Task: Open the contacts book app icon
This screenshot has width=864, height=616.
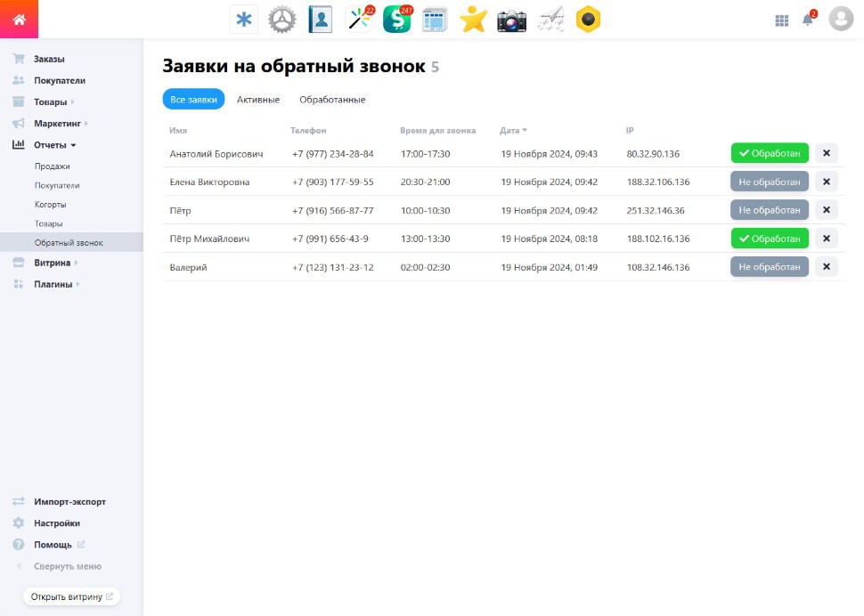Action: click(x=320, y=20)
